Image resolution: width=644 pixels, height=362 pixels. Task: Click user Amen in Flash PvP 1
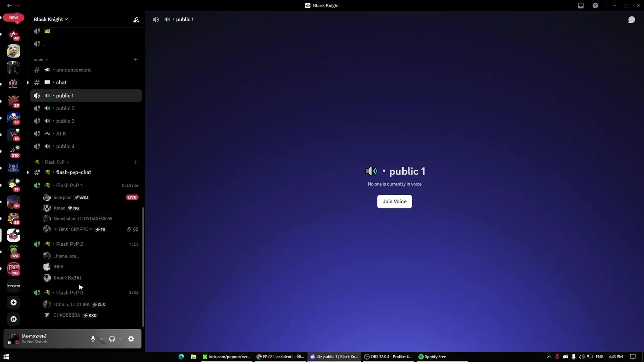(x=91, y=208)
